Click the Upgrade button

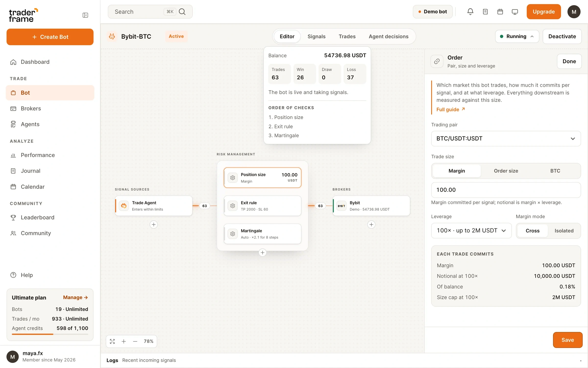[543, 12]
